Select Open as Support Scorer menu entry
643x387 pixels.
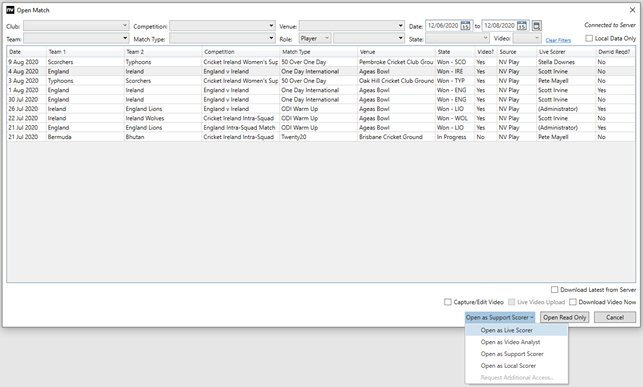(x=517, y=354)
